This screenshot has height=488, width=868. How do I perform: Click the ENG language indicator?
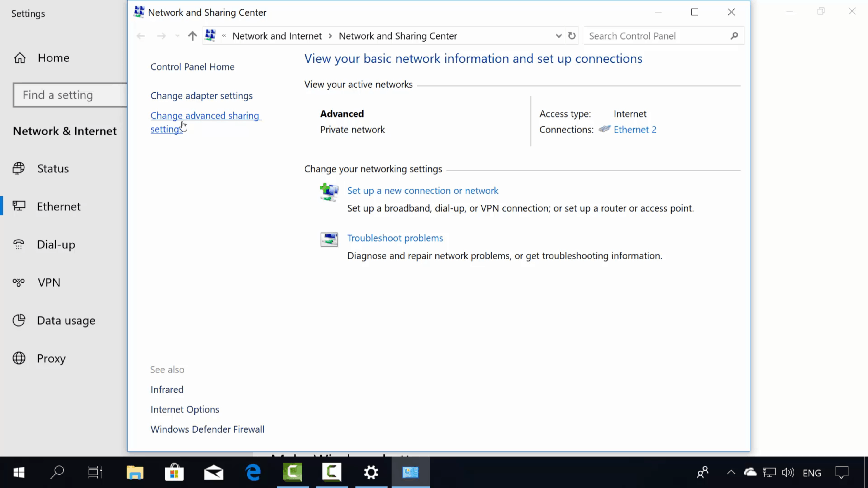click(x=812, y=473)
